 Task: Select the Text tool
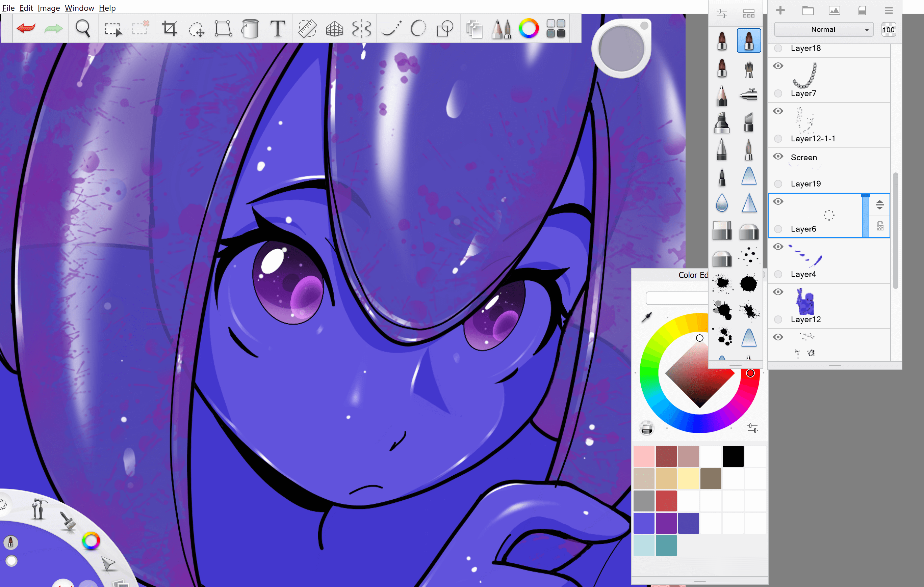(277, 28)
